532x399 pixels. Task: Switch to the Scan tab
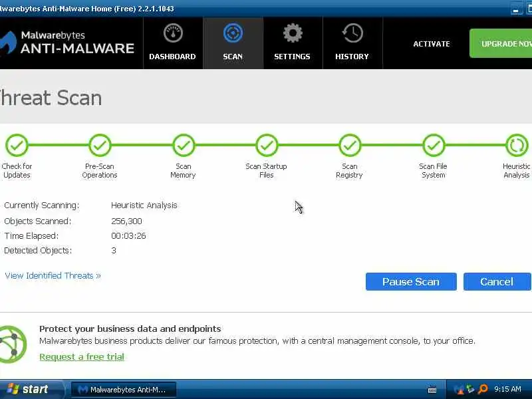[x=233, y=43]
